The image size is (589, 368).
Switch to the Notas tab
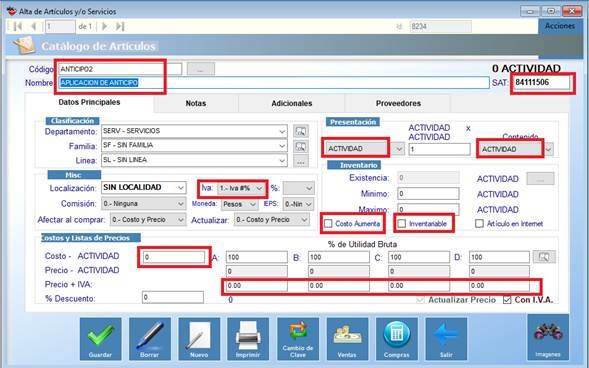tap(196, 103)
